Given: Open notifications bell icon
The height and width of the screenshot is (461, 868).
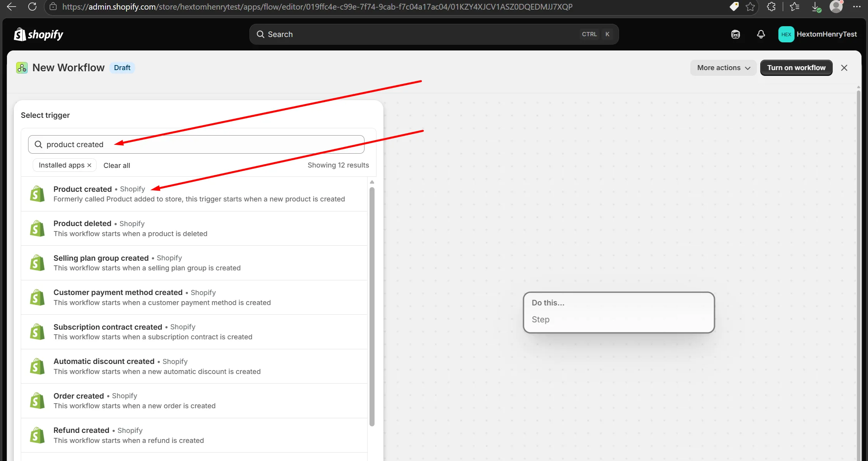Looking at the screenshot, I should click(761, 34).
